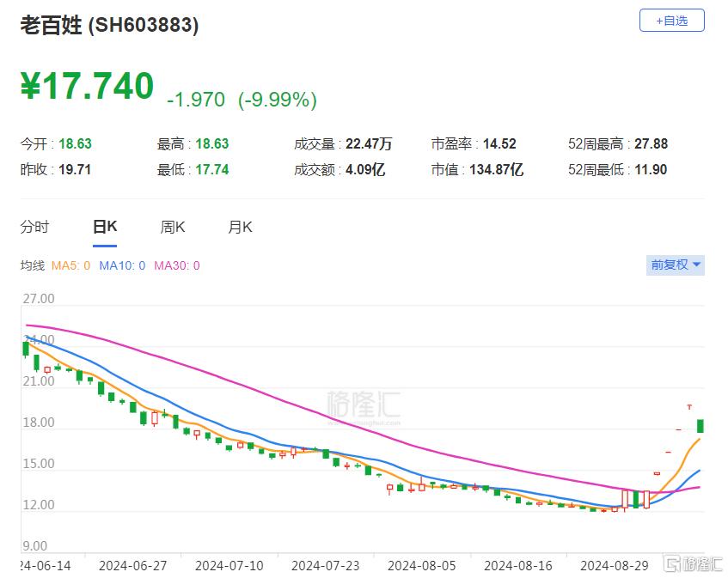Click the current price ¥17.740
Image resolution: width=728 pixels, height=578 pixels.
tap(88, 86)
